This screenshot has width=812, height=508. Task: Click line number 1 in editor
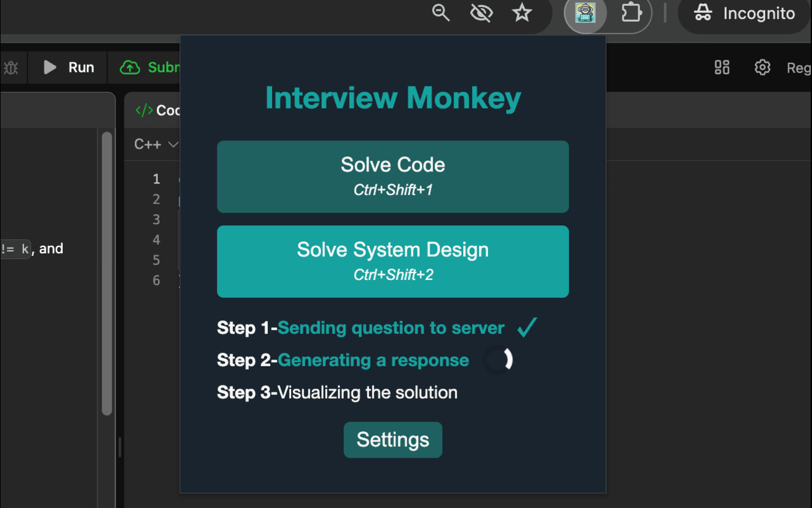[156, 179]
